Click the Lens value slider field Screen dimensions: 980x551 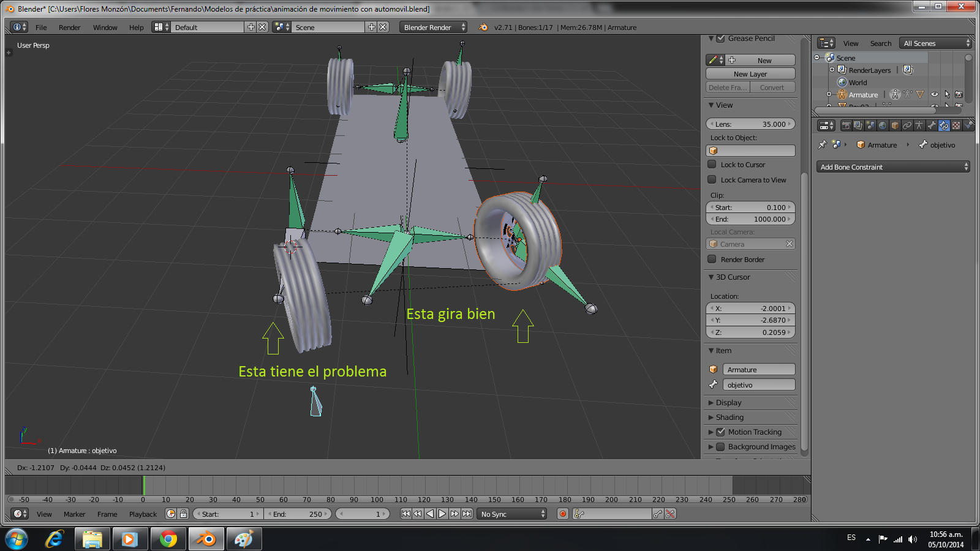750,124
